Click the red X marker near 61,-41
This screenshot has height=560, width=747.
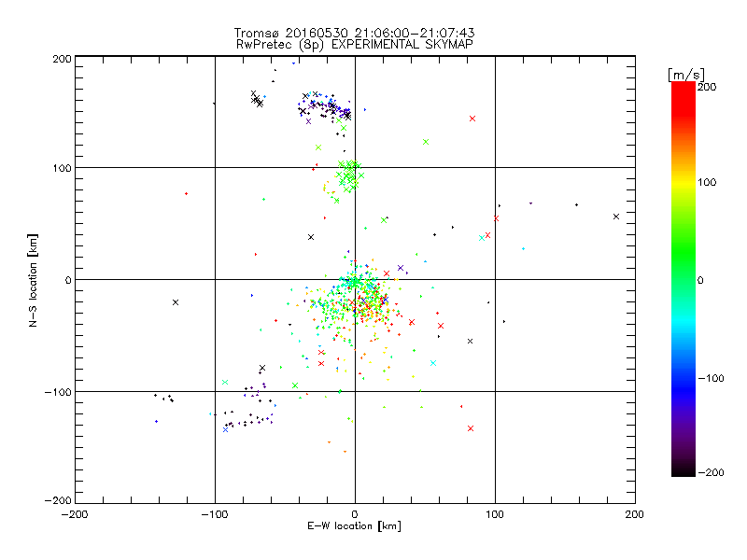441,326
